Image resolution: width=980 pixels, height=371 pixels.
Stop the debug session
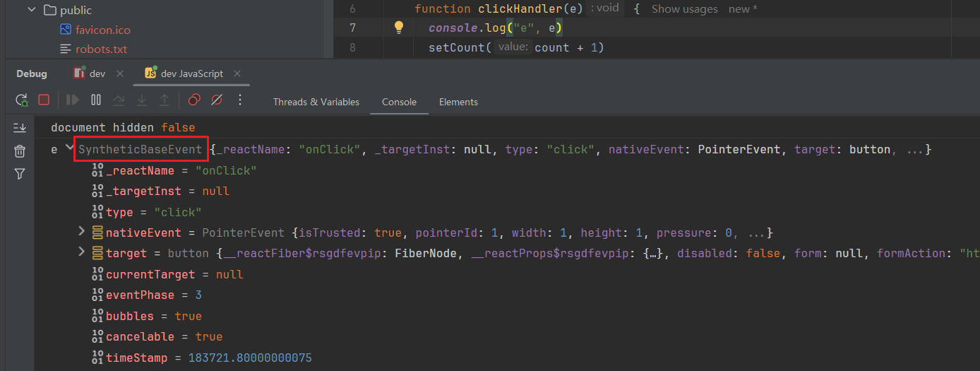point(44,100)
